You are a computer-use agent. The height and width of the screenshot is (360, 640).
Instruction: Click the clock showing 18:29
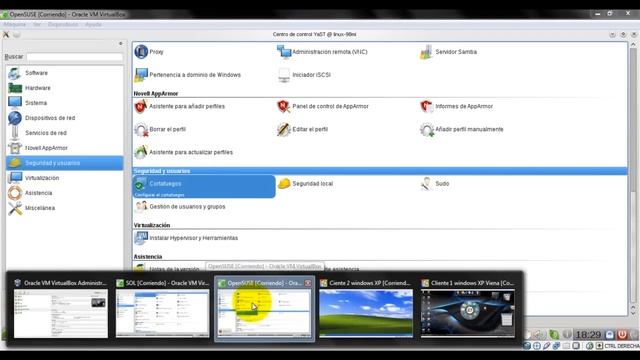(588, 335)
